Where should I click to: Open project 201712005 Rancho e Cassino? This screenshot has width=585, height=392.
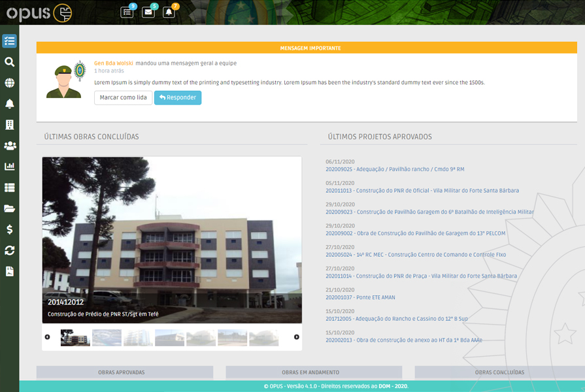coord(396,319)
